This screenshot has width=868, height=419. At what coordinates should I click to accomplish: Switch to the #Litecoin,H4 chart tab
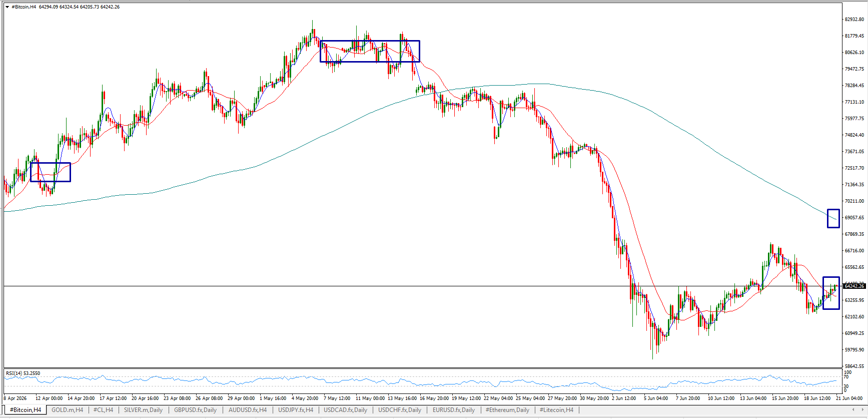(556, 410)
